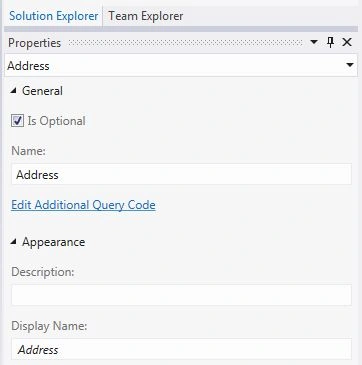The width and height of the screenshot is (362, 365).
Task: Close the Properties panel
Action: (x=347, y=42)
